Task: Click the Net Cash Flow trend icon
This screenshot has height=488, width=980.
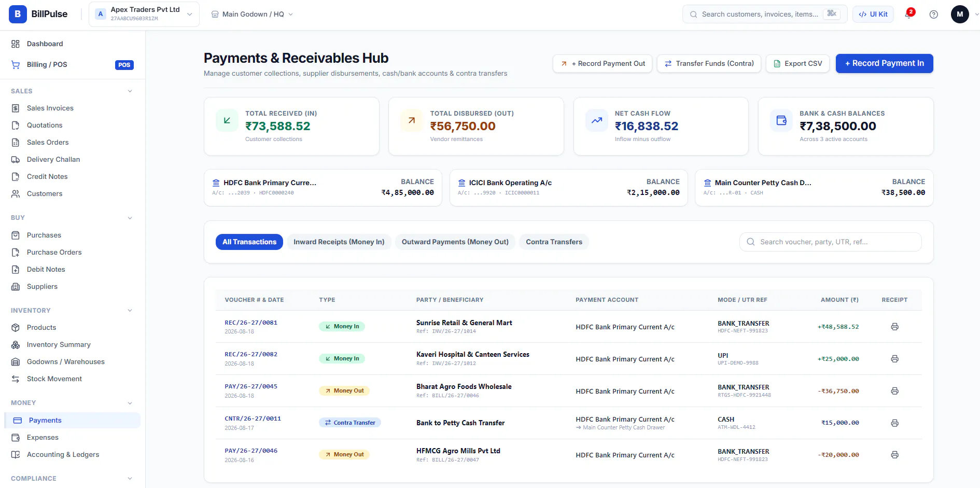Action: (597, 120)
